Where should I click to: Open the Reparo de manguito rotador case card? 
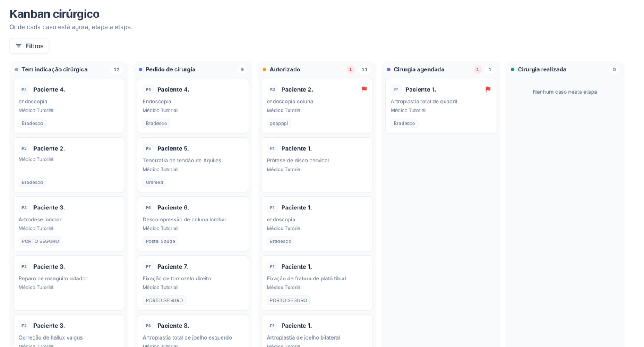[x=69, y=283]
